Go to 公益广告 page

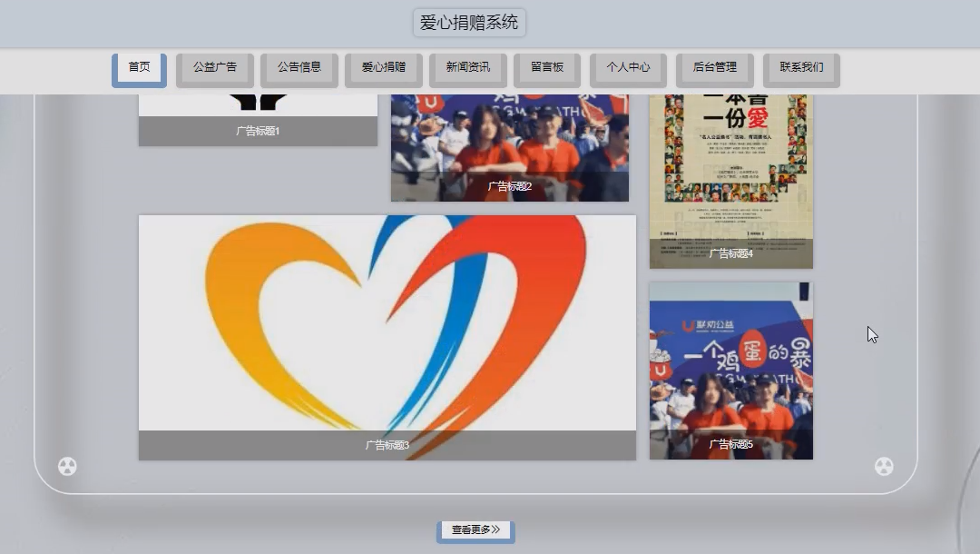click(x=215, y=70)
